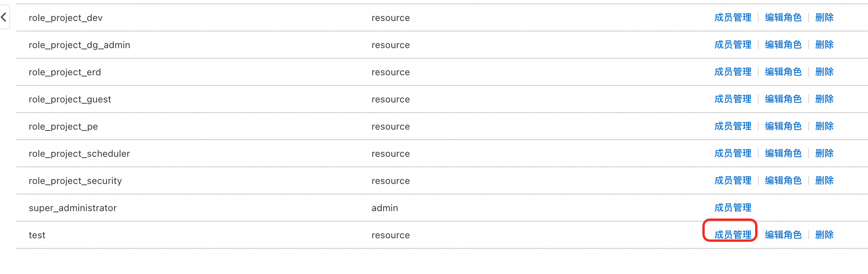Click 删除 for role_project_security
Viewport: 868px width, 274px height.
[824, 180]
